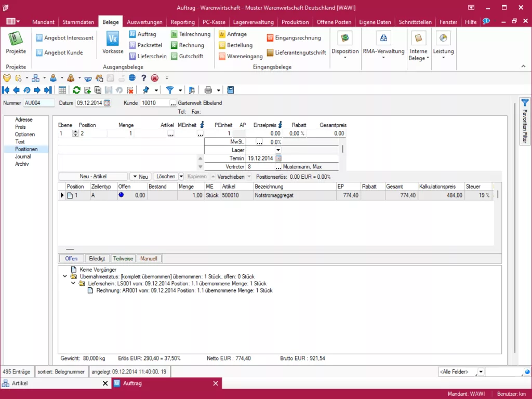Click the filter funnel toolbar icon
The height and width of the screenshot is (399, 532).
pos(170,90)
